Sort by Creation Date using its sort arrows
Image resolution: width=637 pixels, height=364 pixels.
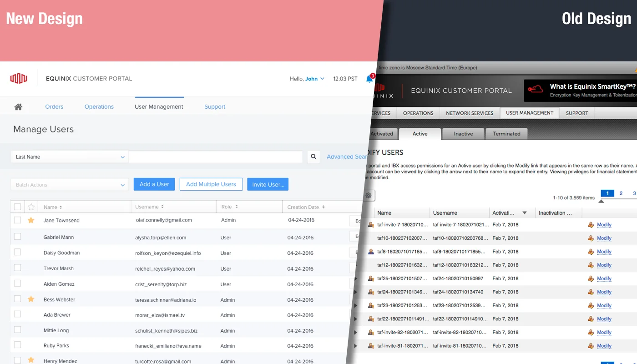click(323, 207)
